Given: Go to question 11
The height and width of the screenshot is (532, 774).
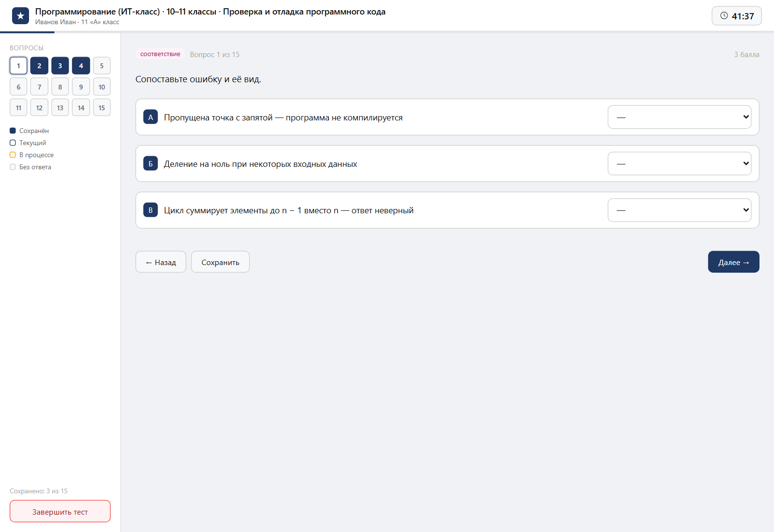Looking at the screenshot, I should click(x=18, y=108).
